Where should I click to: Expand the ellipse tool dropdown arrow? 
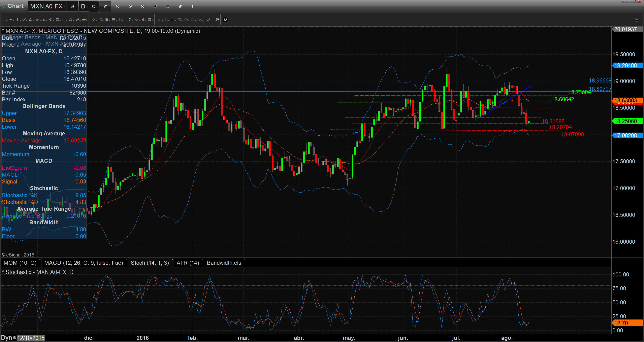tap(54, 21)
